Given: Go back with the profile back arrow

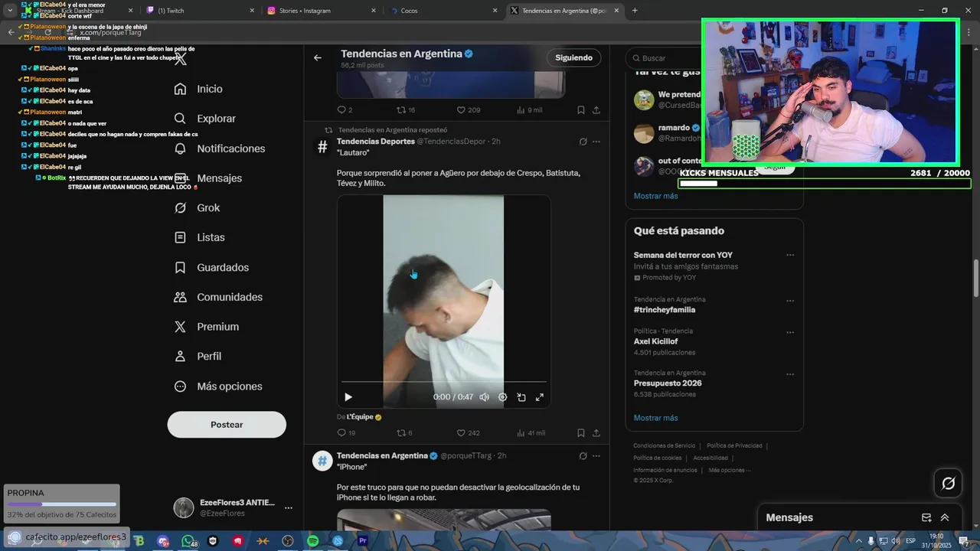Looking at the screenshot, I should point(318,57).
